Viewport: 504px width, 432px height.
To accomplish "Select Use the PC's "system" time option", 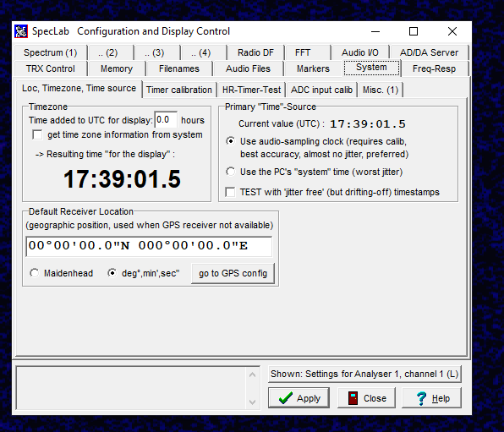I will tap(231, 172).
